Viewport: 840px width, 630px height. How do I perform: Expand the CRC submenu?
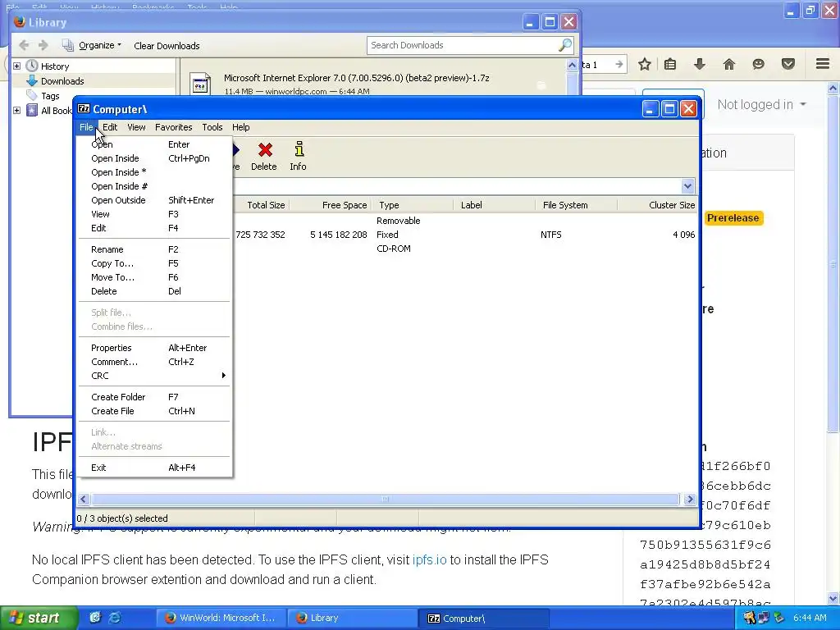pos(154,376)
